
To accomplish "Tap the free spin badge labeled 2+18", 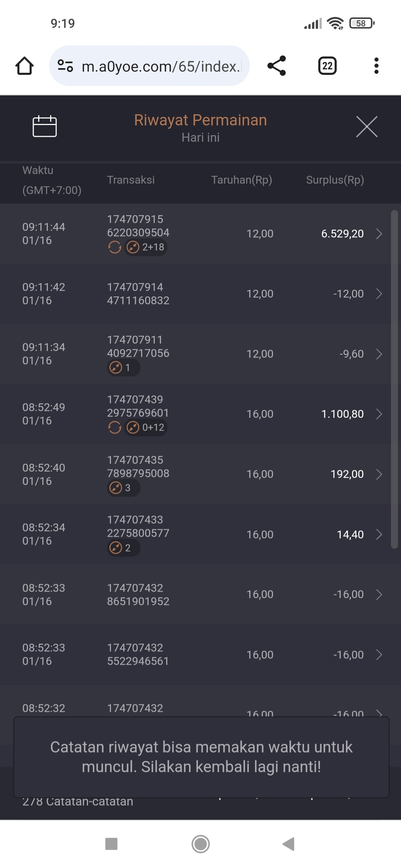I will tap(146, 247).
